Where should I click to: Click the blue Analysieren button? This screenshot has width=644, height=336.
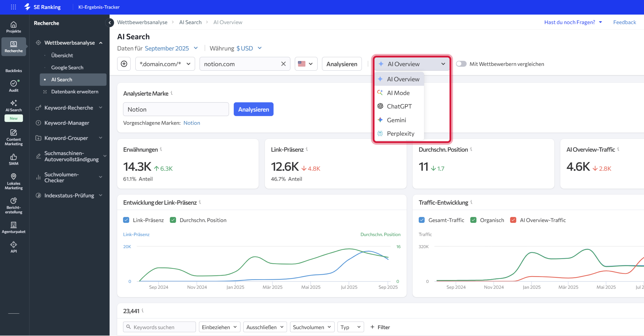coord(253,109)
